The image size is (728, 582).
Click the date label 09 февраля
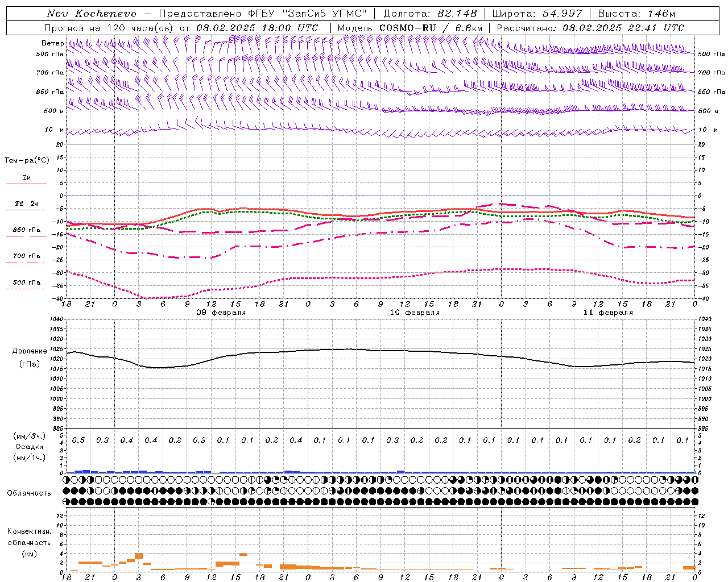(x=221, y=313)
